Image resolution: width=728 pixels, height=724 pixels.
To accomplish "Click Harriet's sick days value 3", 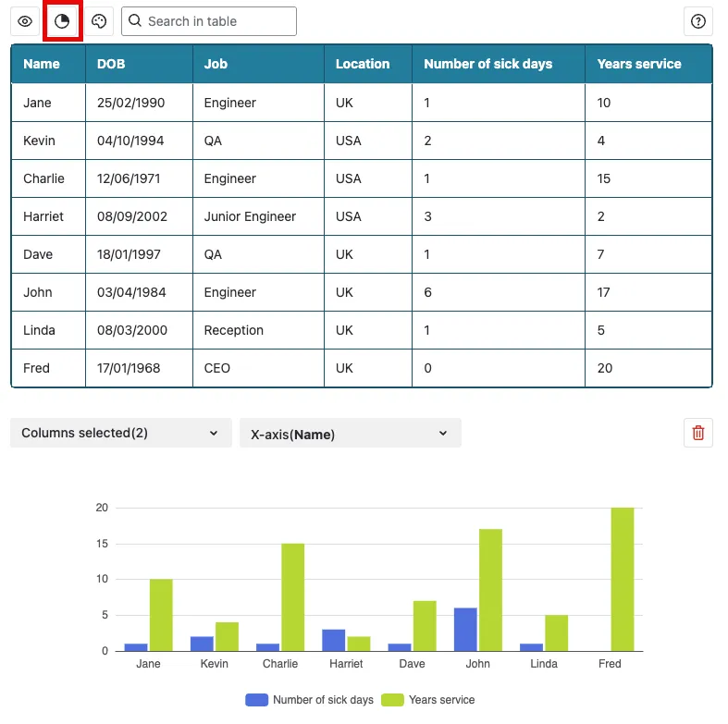I will pyautogui.click(x=427, y=216).
